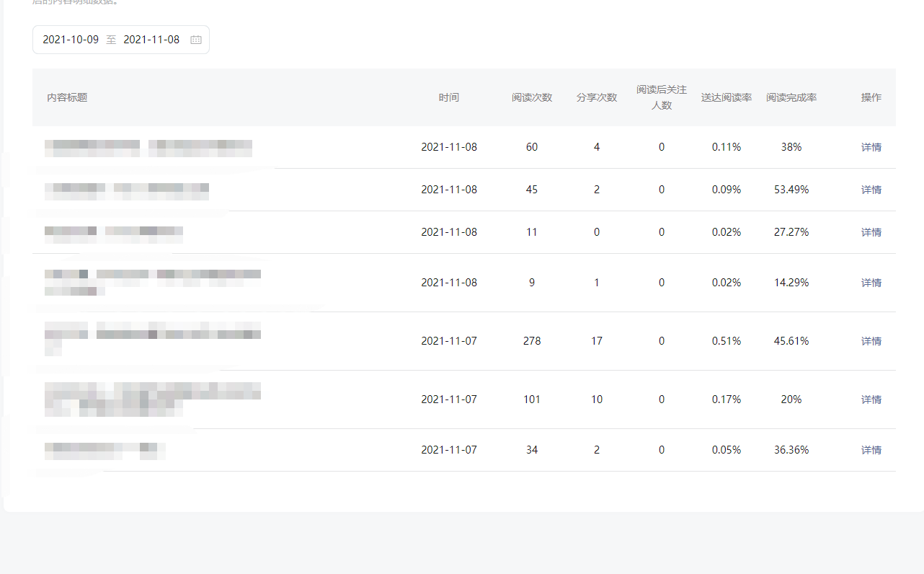Open the blurred title with 278 reads
924x574 pixels.
[152, 335]
